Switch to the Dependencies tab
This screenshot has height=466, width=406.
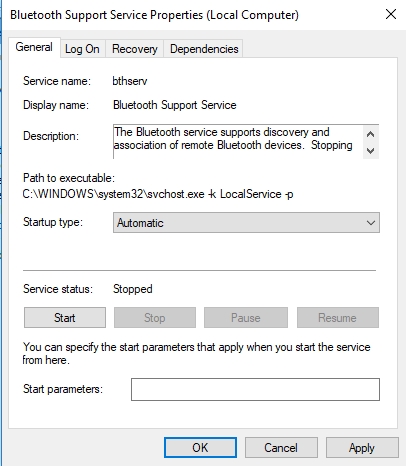pos(204,49)
